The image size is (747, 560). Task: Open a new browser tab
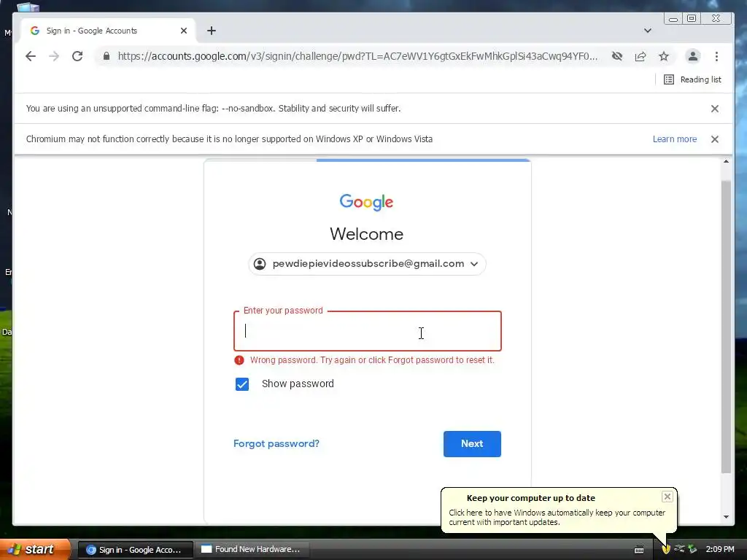click(212, 31)
